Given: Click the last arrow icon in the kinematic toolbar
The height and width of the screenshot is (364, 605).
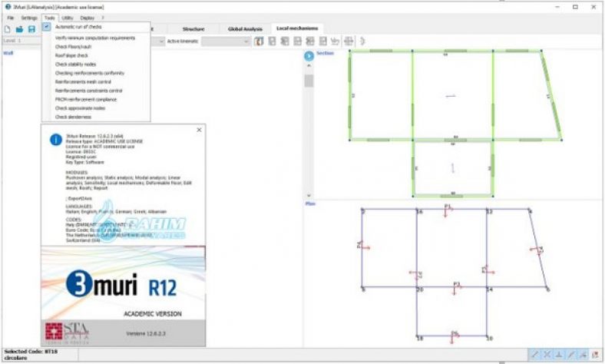Looking at the screenshot, I should (x=362, y=41).
